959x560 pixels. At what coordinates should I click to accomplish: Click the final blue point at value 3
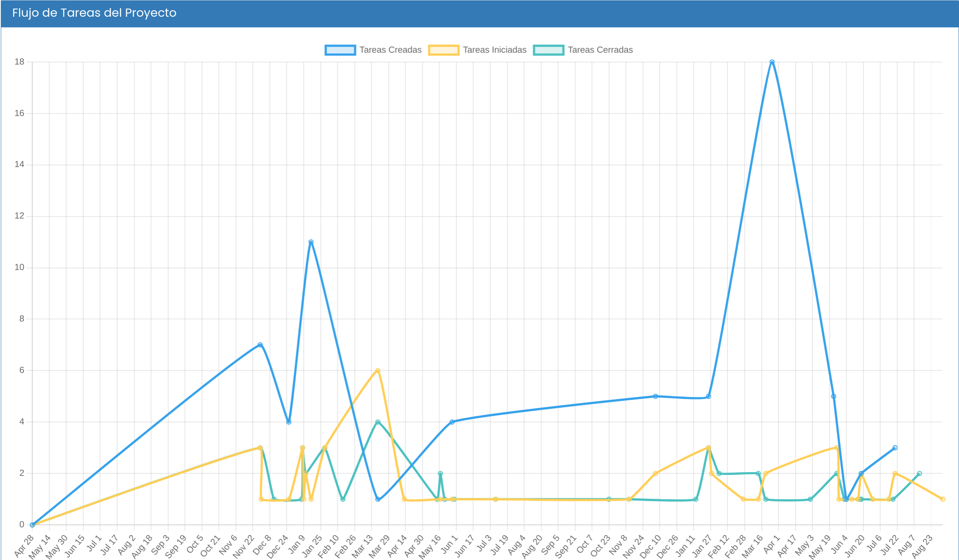895,448
